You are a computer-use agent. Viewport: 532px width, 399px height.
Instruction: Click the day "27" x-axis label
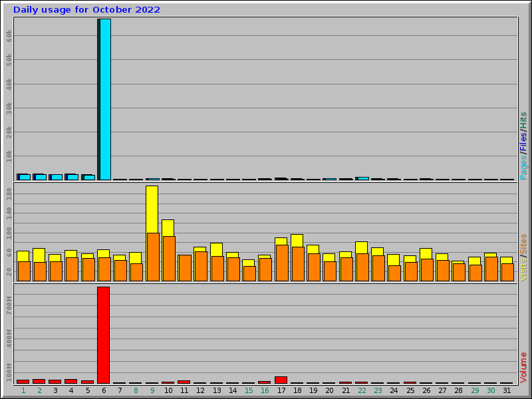tap(442, 390)
